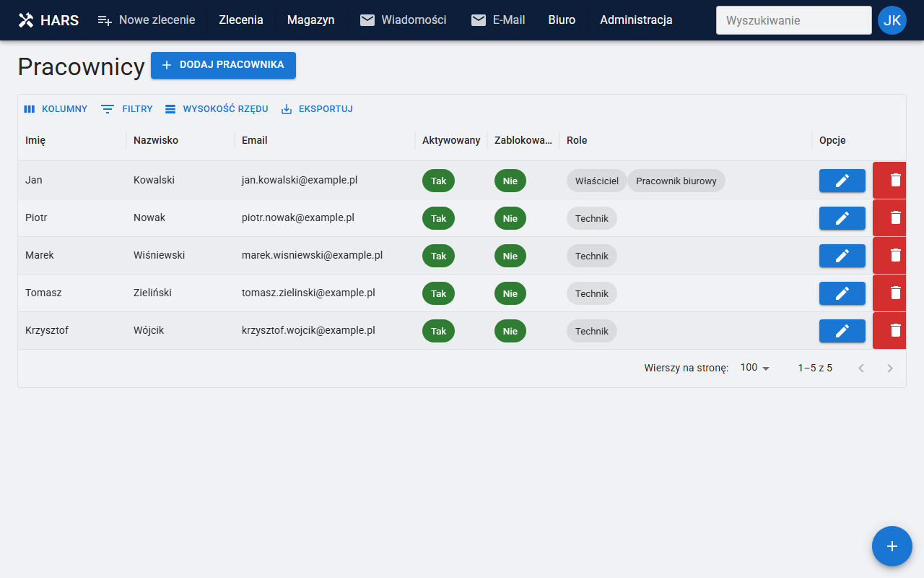The width and height of the screenshot is (924, 578).
Task: Delete Piotr Nowak with trash icon
Action: pyautogui.click(x=889, y=217)
